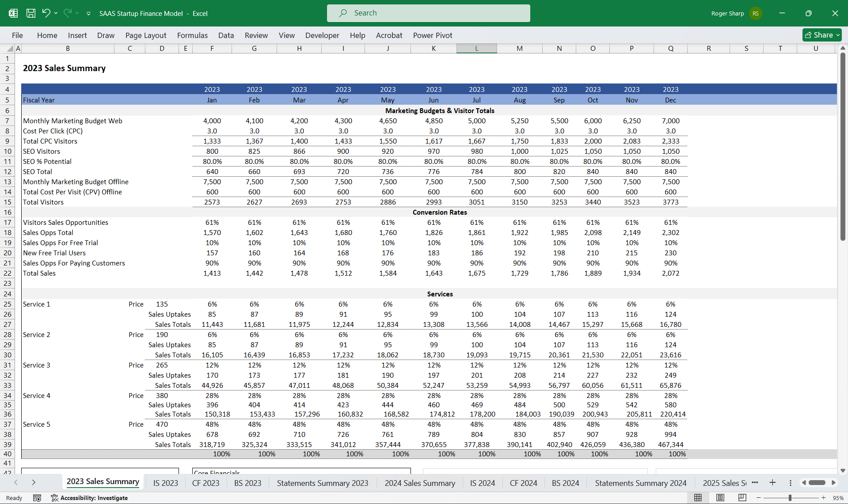The image size is (848, 504).
Task: Click previous sheet navigation arrow
Action: (x=16, y=483)
